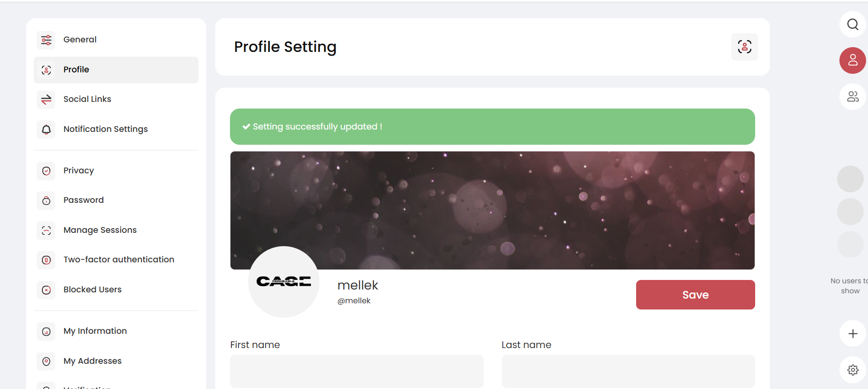The width and height of the screenshot is (868, 389).
Task: Click the plus icon in right rail
Action: [852, 334]
